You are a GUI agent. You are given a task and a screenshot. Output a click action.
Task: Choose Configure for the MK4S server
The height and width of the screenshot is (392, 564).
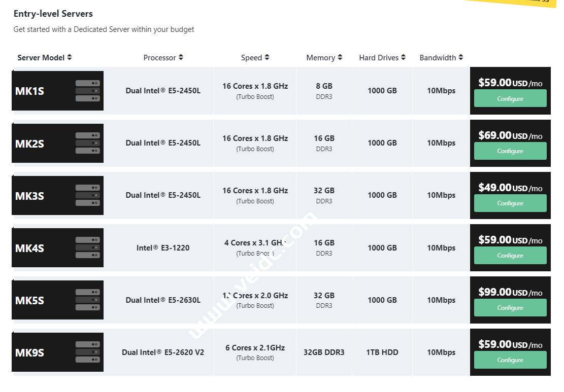click(x=510, y=255)
